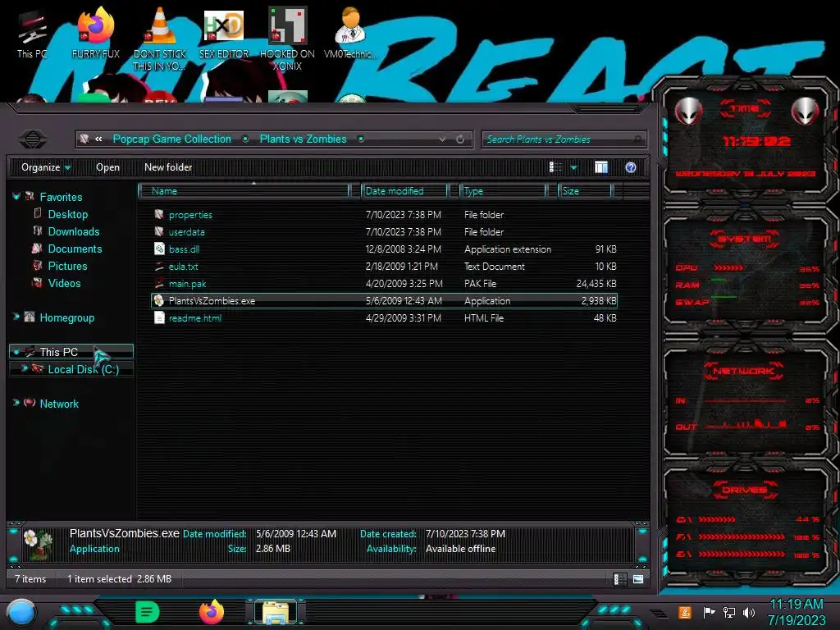This screenshot has width=840, height=630.
Task: Sort files by the Size column
Action: [585, 191]
